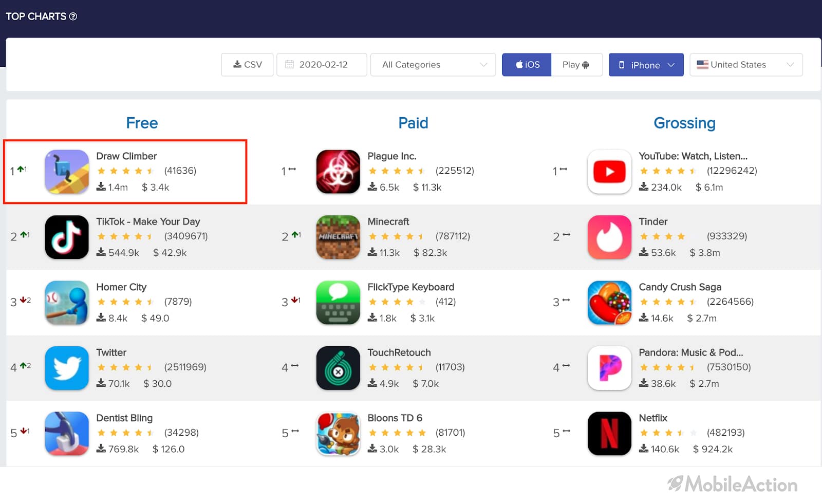This screenshot has height=504, width=822.
Task: Select the Free chart heading
Action: tap(142, 123)
